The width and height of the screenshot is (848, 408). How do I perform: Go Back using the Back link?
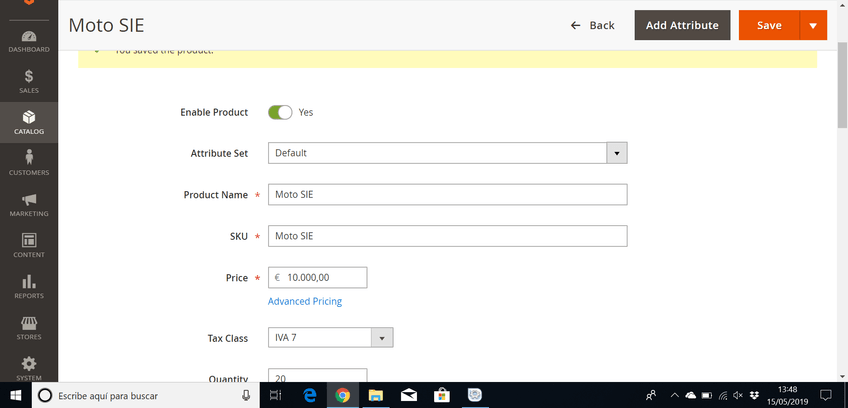click(593, 25)
